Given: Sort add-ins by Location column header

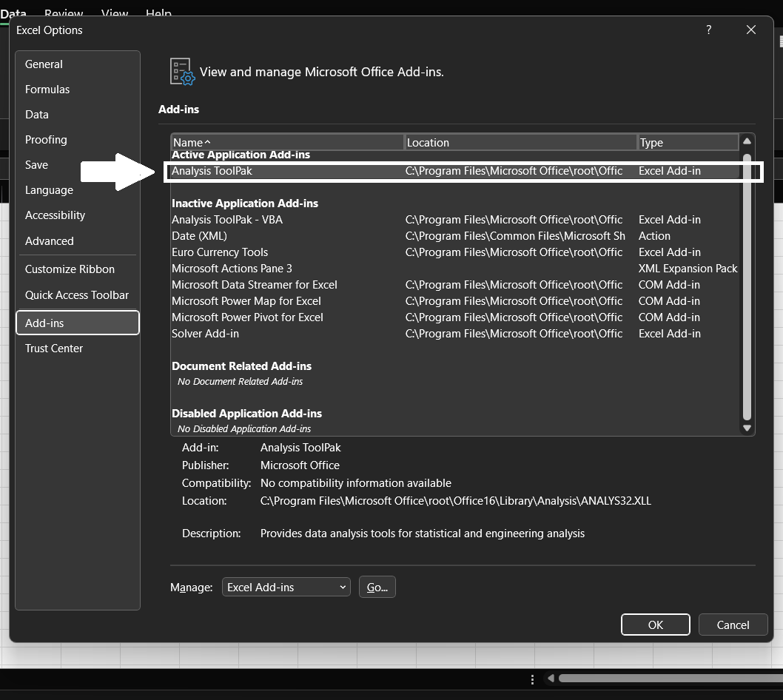Looking at the screenshot, I should click(x=520, y=142).
